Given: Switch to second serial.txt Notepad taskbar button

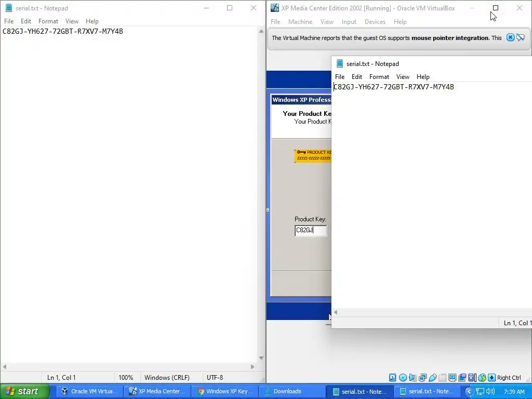Looking at the screenshot, I should point(428,392).
